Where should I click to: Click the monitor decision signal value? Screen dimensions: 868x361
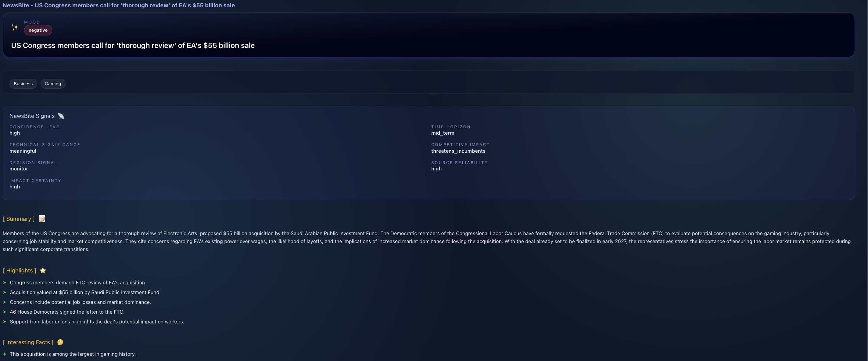pyautogui.click(x=19, y=169)
